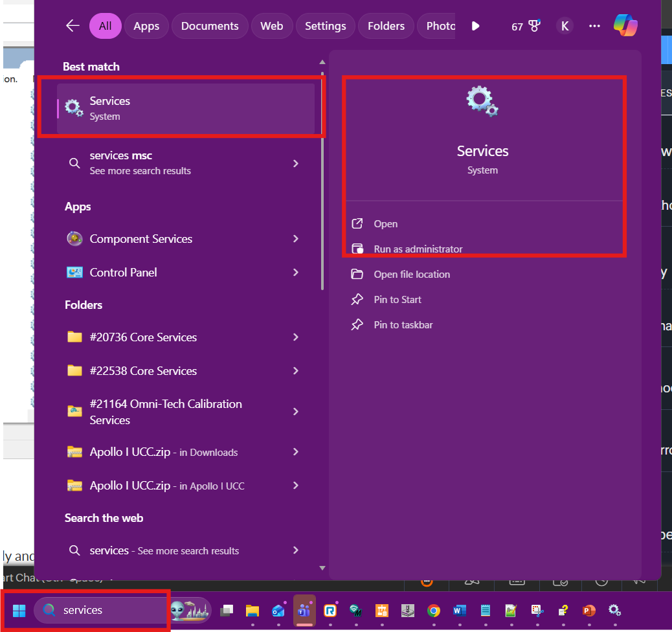This screenshot has width=672, height=632.
Task: Click the Windows Start button
Action: pos(19,610)
